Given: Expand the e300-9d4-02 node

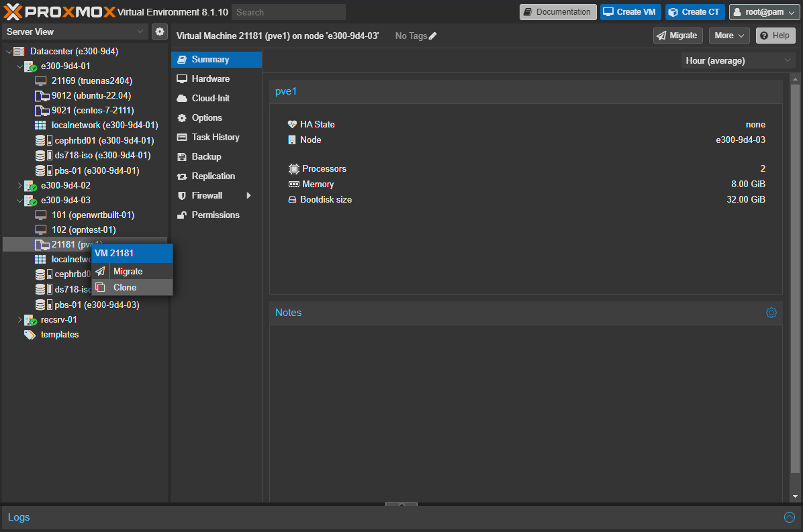Looking at the screenshot, I should [x=19, y=185].
